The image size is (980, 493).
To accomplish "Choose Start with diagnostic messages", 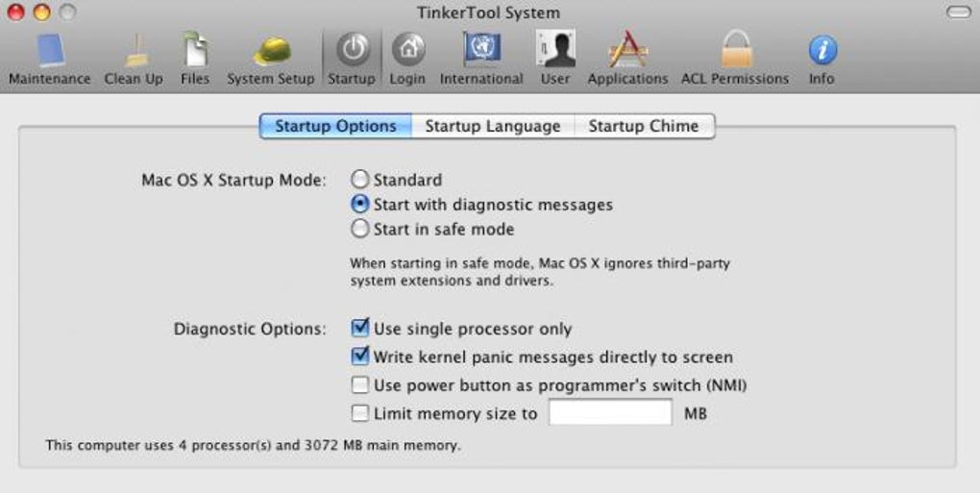I will (360, 205).
